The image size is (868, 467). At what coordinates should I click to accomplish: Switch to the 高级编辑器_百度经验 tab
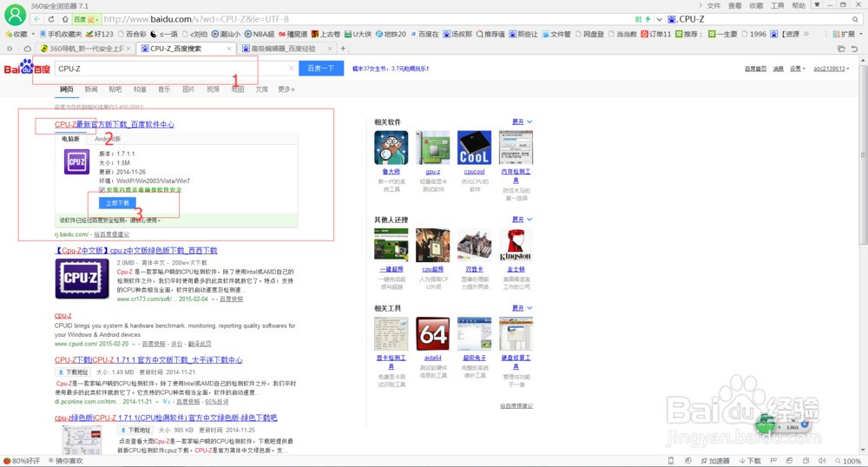[282, 49]
